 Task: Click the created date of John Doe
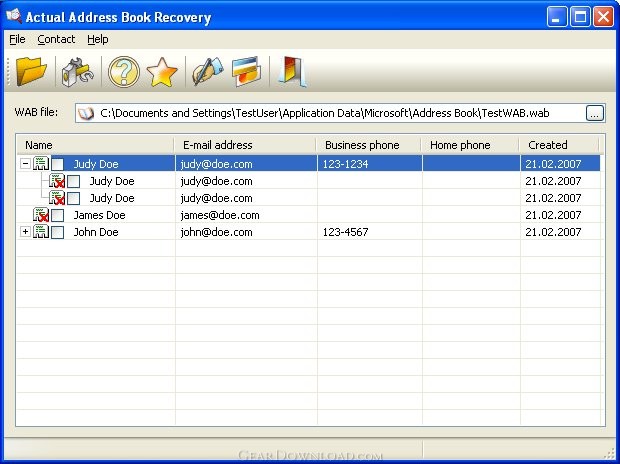coord(553,232)
